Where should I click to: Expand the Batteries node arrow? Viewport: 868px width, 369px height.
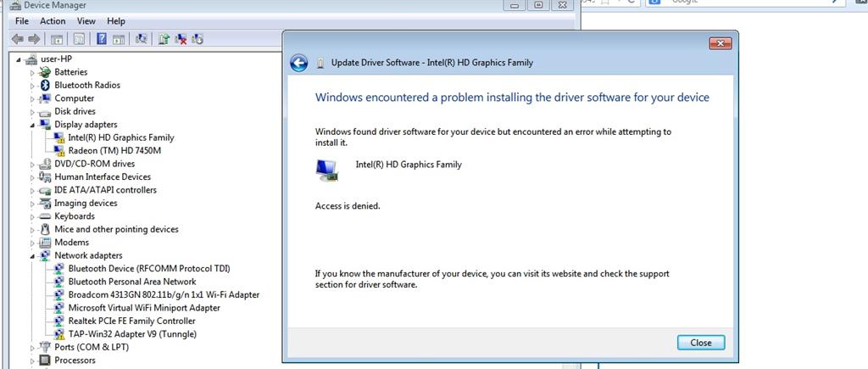point(33,73)
